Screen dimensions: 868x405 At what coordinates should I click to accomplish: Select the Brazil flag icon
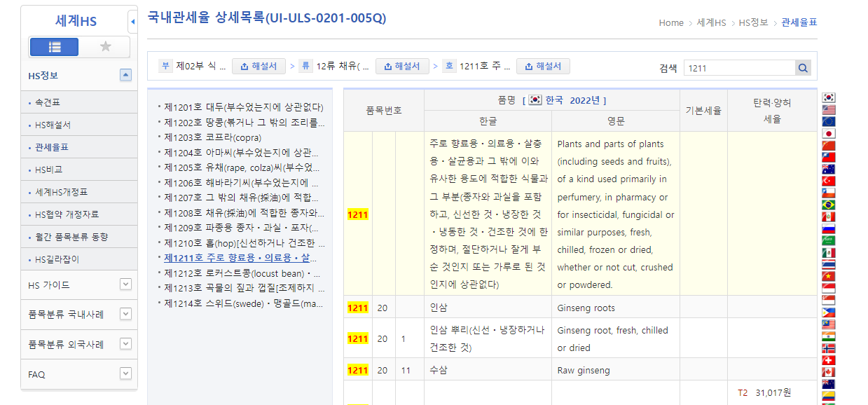pos(829,205)
